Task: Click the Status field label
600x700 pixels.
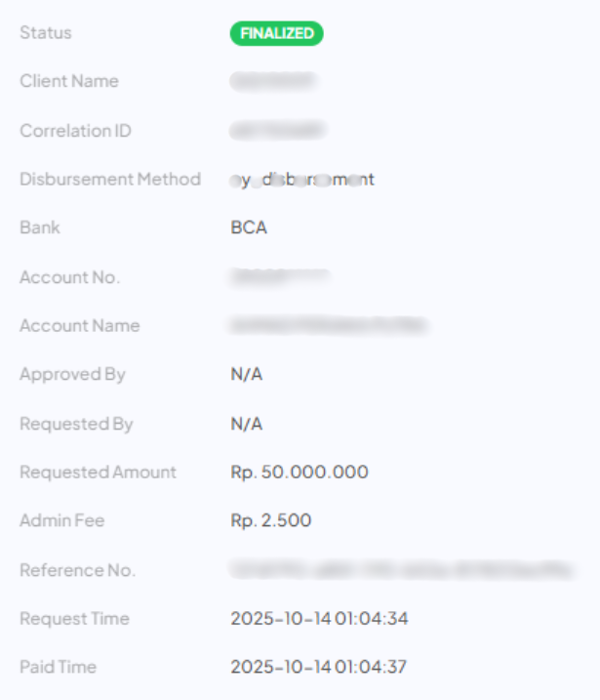Action: [46, 33]
